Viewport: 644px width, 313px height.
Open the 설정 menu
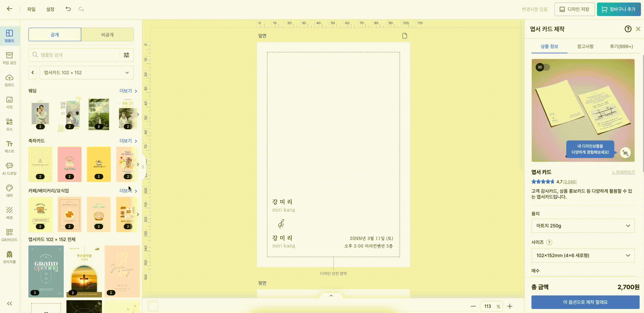tap(50, 9)
